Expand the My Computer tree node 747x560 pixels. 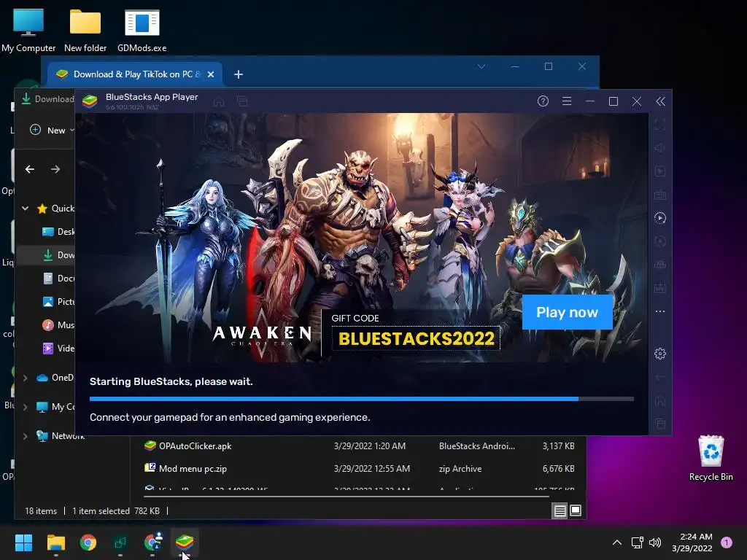point(26,407)
